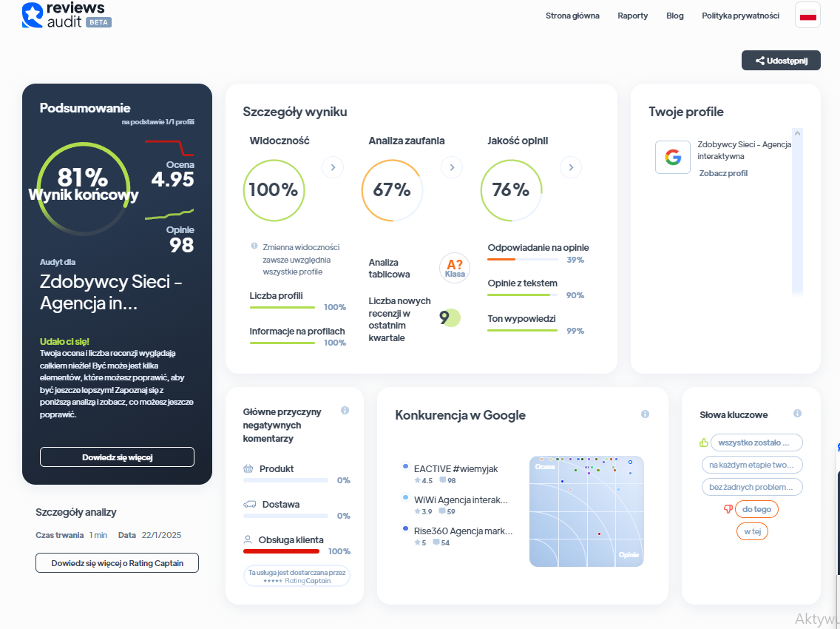The width and height of the screenshot is (840, 629).
Task: Click the Obsługa klienta red progress bar
Action: tap(282, 551)
